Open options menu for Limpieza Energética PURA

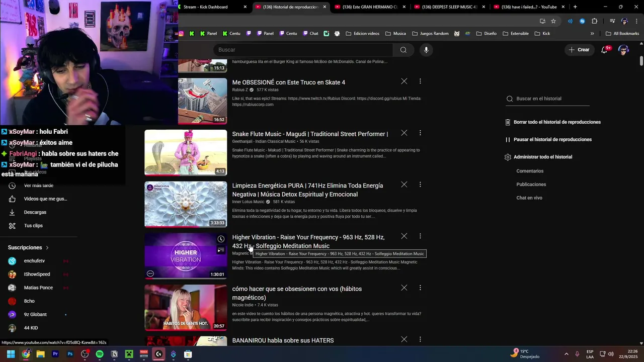(x=420, y=185)
